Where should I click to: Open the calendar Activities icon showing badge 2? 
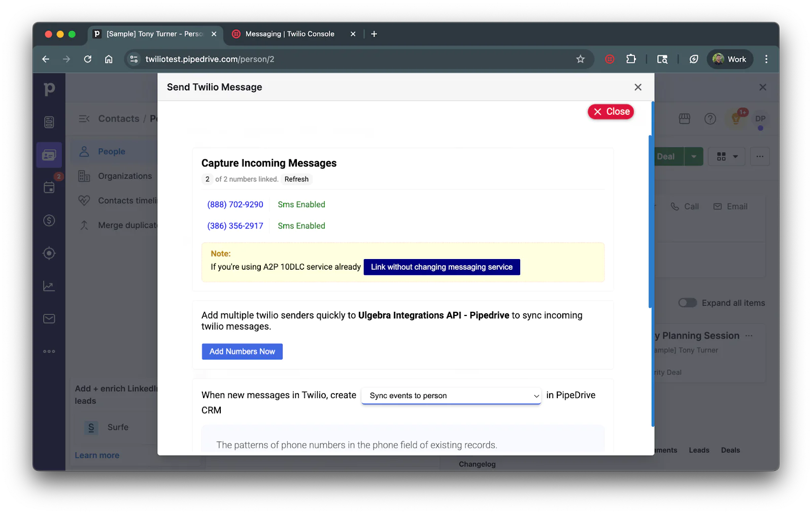[49, 187]
